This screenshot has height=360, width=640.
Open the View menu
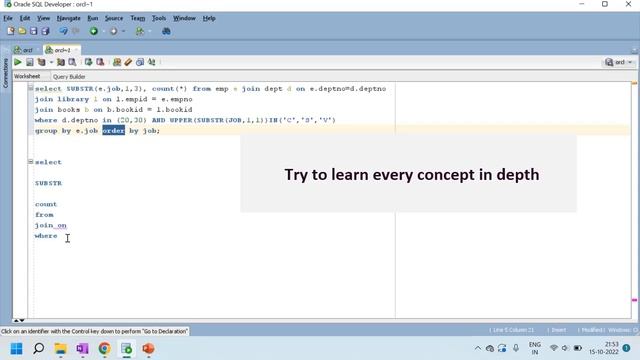tap(43, 18)
